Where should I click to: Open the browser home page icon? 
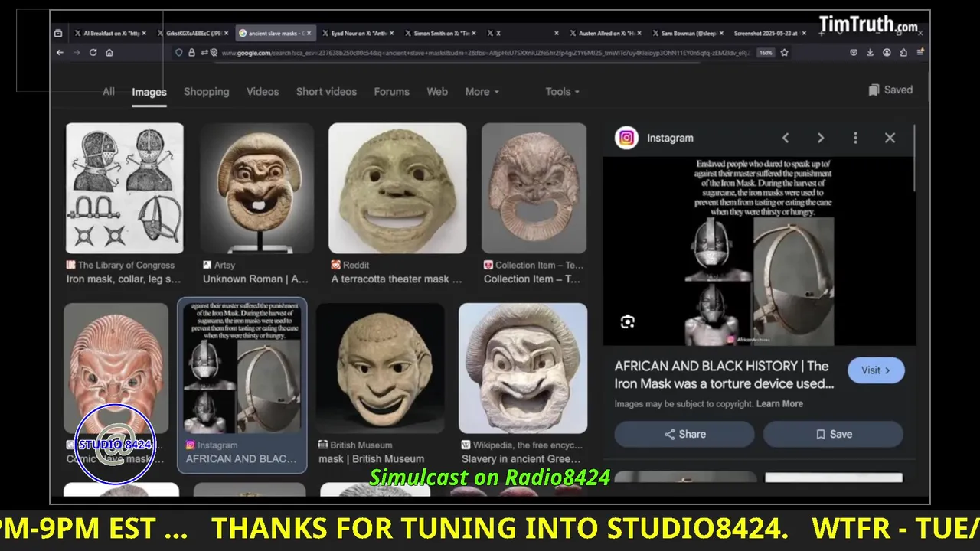pos(109,53)
